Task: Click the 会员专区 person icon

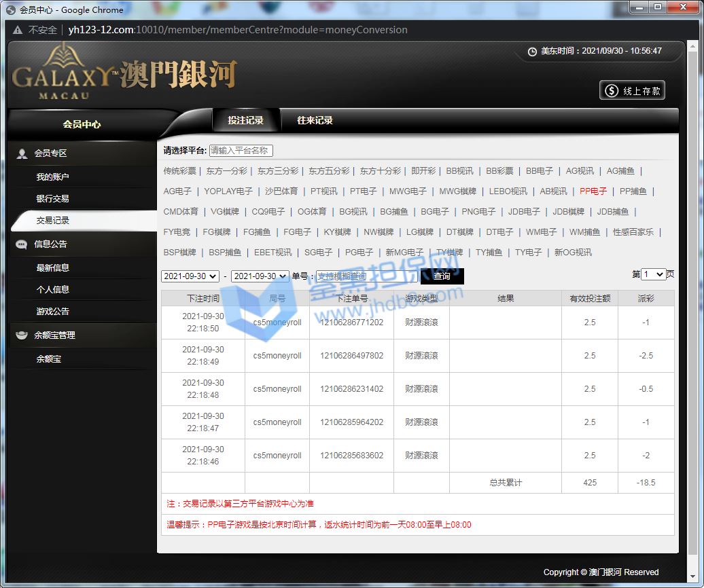Action: 22,154
